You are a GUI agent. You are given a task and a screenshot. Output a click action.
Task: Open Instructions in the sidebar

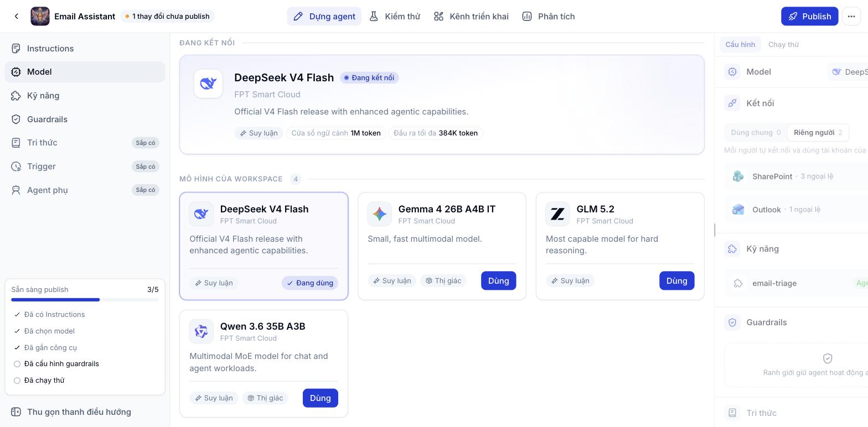tap(85, 49)
